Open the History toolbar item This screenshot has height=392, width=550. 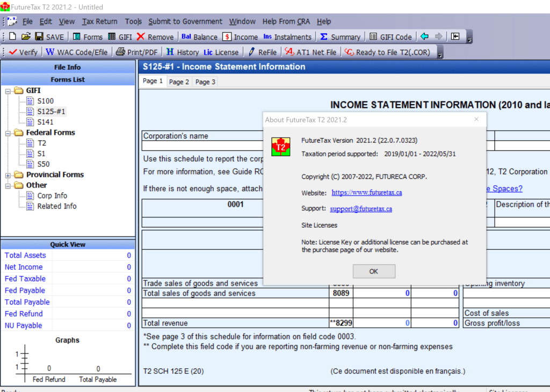pyautogui.click(x=182, y=52)
